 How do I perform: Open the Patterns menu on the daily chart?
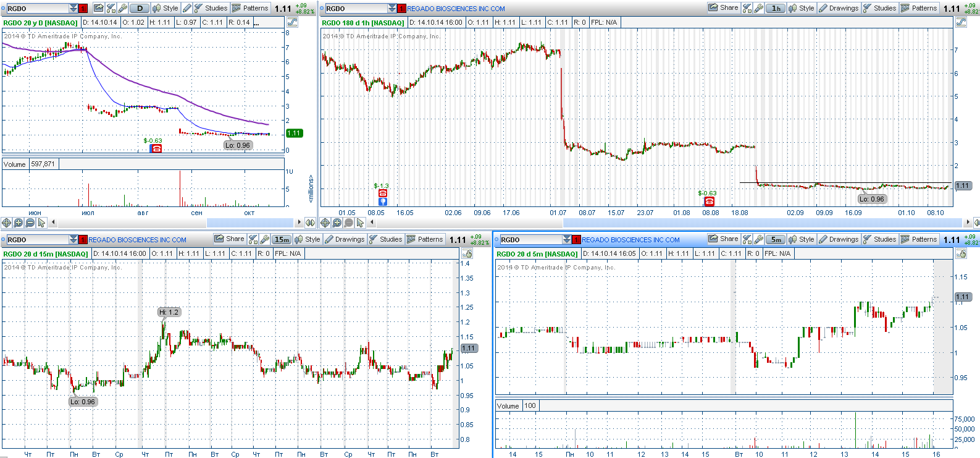(250, 8)
